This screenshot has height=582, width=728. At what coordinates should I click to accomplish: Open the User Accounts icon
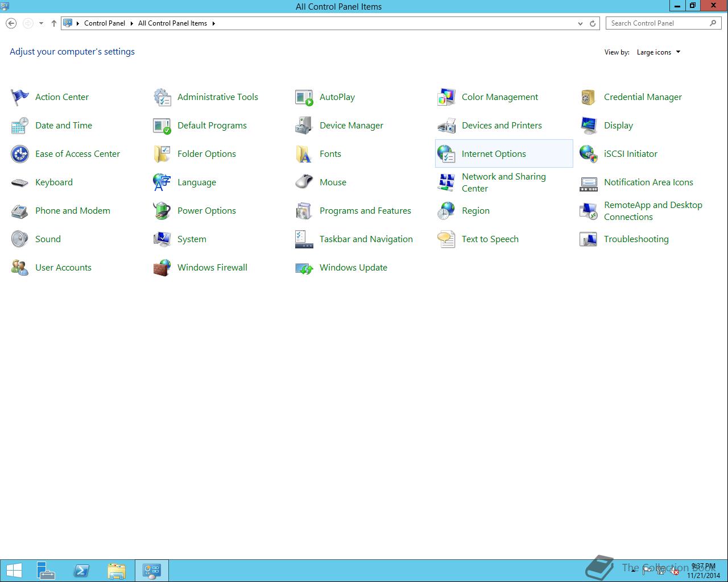pyautogui.click(x=20, y=268)
